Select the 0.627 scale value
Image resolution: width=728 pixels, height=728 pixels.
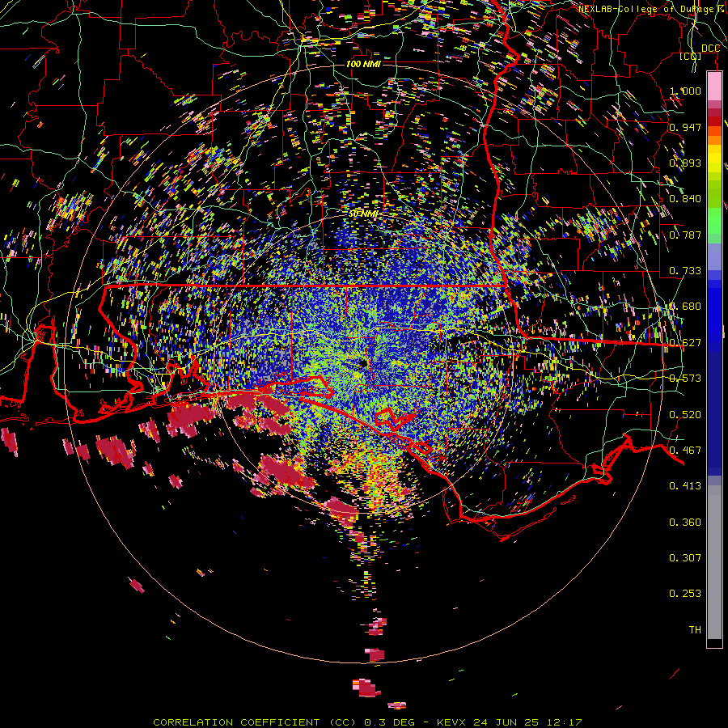(685, 342)
